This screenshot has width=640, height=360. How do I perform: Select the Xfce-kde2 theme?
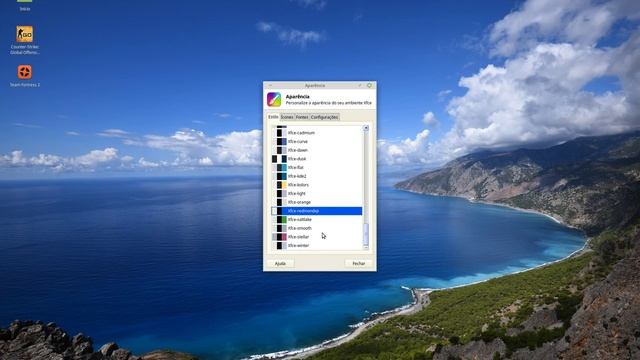point(317,176)
